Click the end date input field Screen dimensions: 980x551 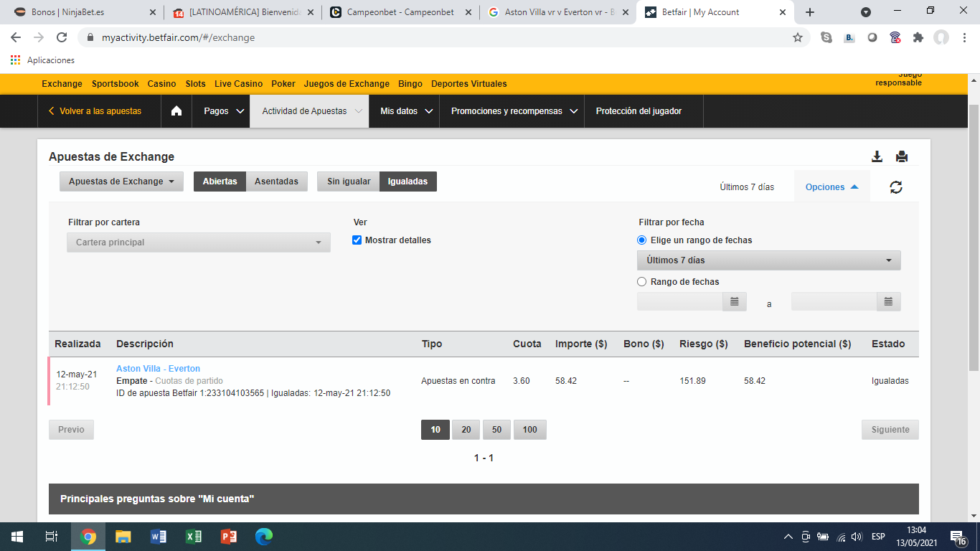coord(834,302)
